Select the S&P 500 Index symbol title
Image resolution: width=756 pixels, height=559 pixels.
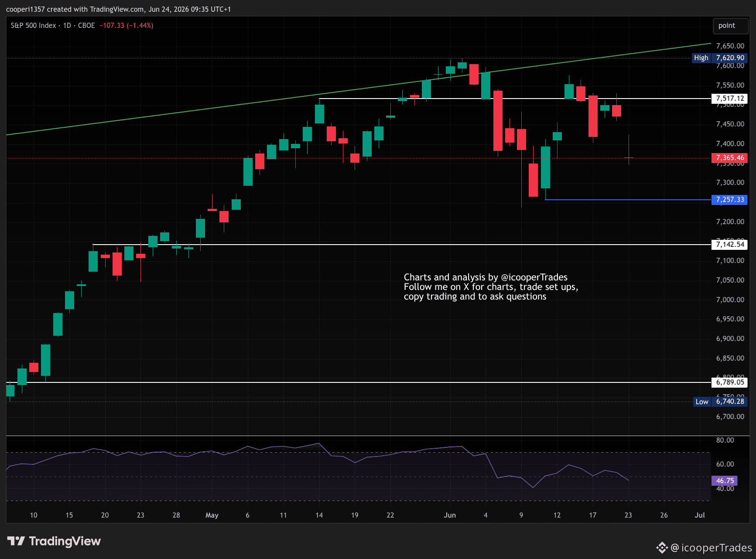click(x=34, y=25)
